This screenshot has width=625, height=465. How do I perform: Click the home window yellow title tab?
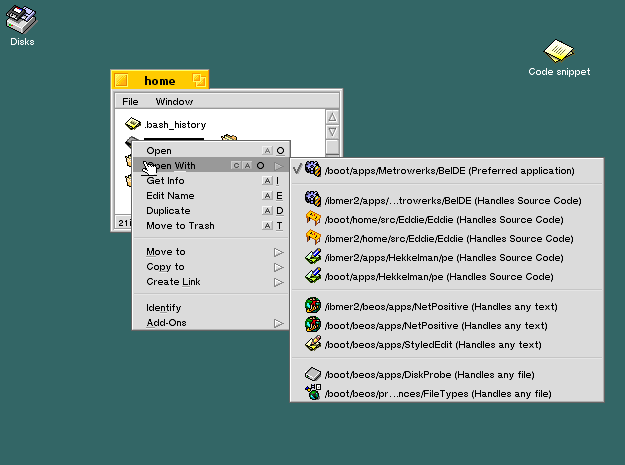160,80
